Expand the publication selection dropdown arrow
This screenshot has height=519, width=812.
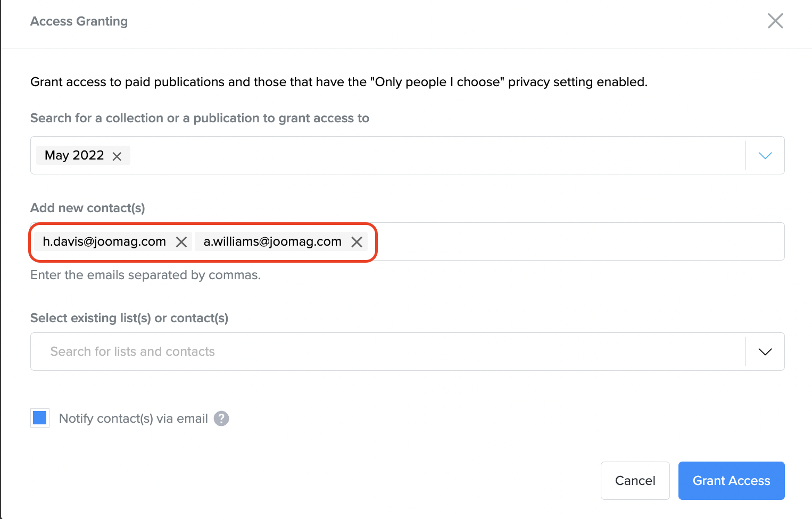coord(765,156)
